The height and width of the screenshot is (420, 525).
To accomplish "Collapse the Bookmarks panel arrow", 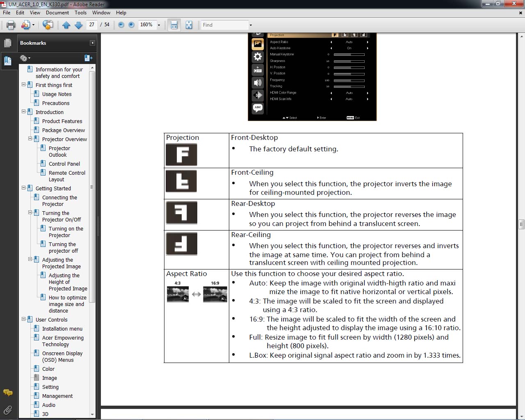I will [92, 43].
